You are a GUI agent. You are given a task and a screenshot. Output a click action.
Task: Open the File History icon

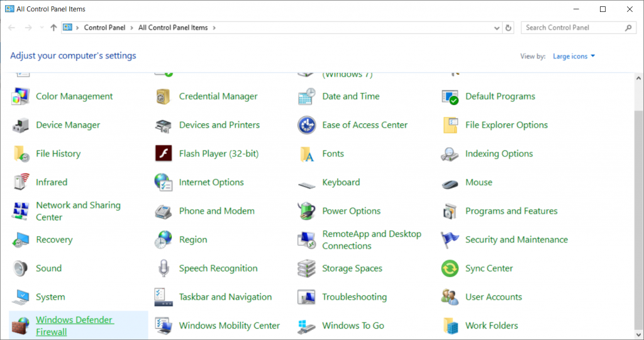tap(21, 154)
